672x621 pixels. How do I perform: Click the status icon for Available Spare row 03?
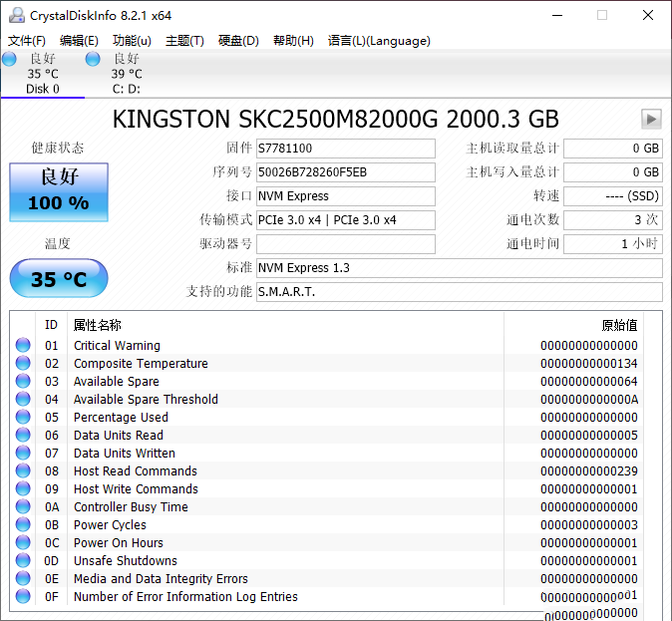[23, 381]
